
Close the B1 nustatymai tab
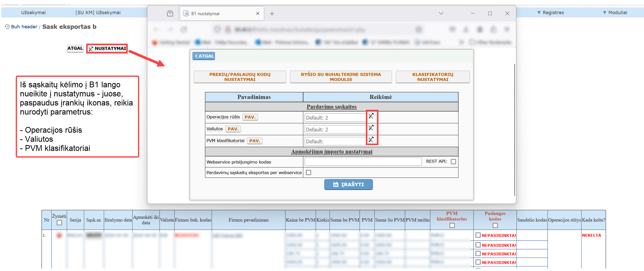tap(257, 13)
